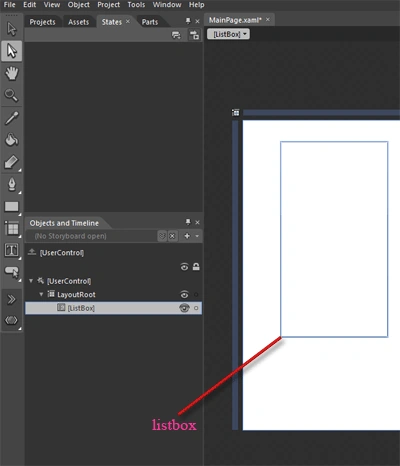Image resolution: width=400 pixels, height=466 pixels.
Task: Open the Tools menu
Action: (136, 5)
